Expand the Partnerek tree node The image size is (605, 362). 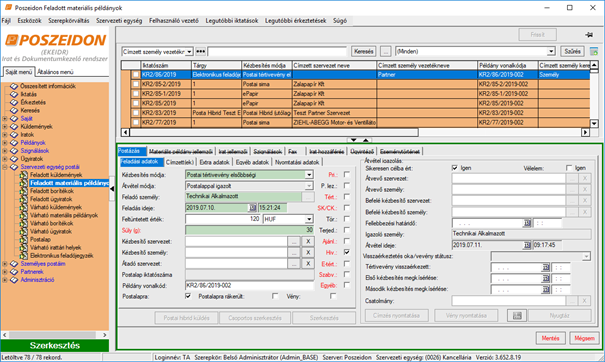[5, 272]
